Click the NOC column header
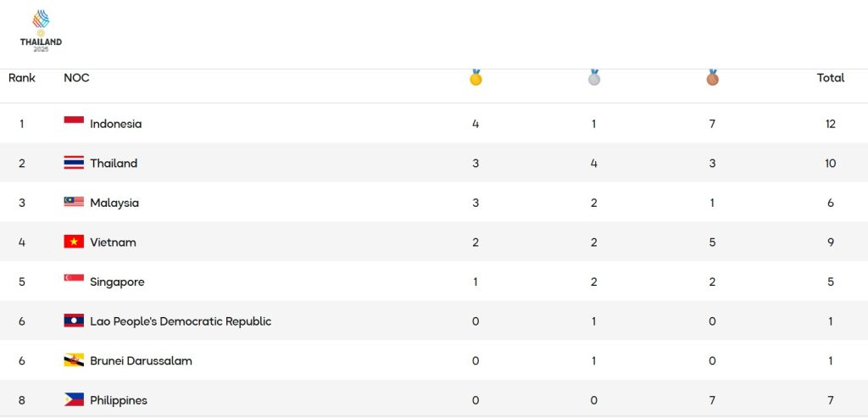This screenshot has width=868, height=418. click(76, 78)
